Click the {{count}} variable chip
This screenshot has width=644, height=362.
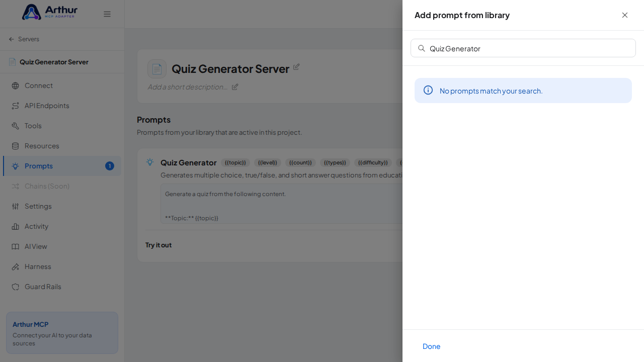click(x=301, y=162)
